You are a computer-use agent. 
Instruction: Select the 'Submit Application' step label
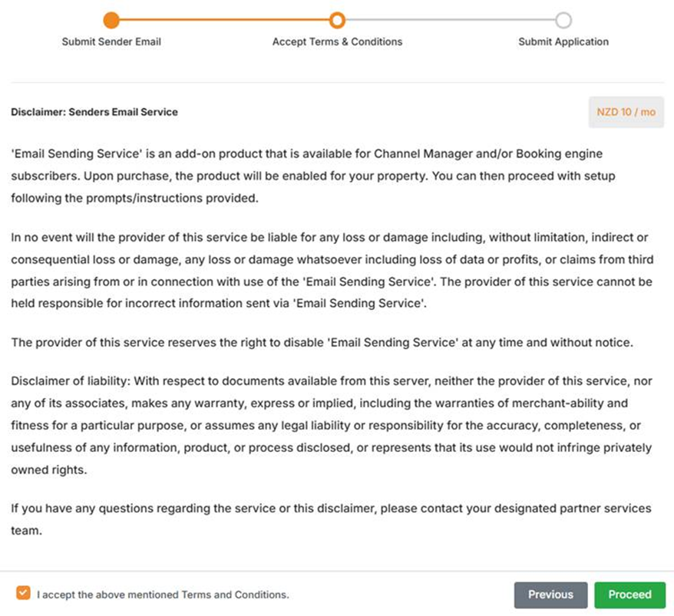click(563, 41)
